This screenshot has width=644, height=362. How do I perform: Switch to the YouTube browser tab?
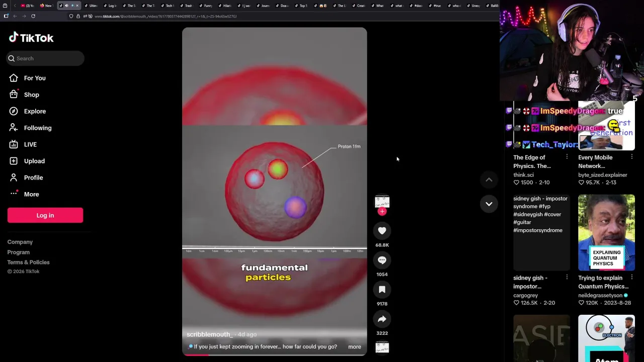point(28,6)
